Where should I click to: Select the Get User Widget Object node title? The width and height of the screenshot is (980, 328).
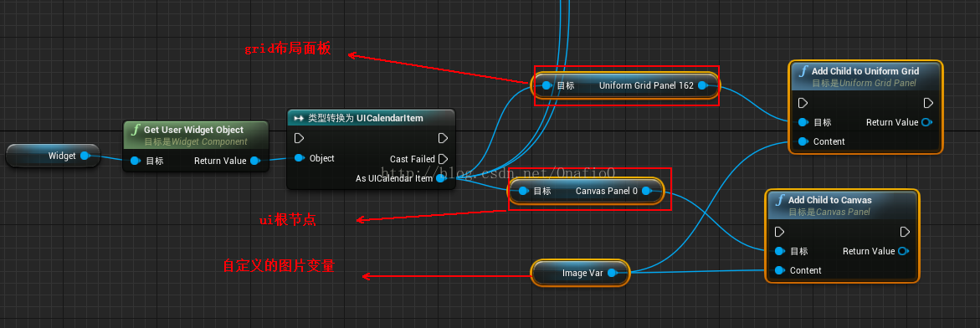click(x=194, y=130)
